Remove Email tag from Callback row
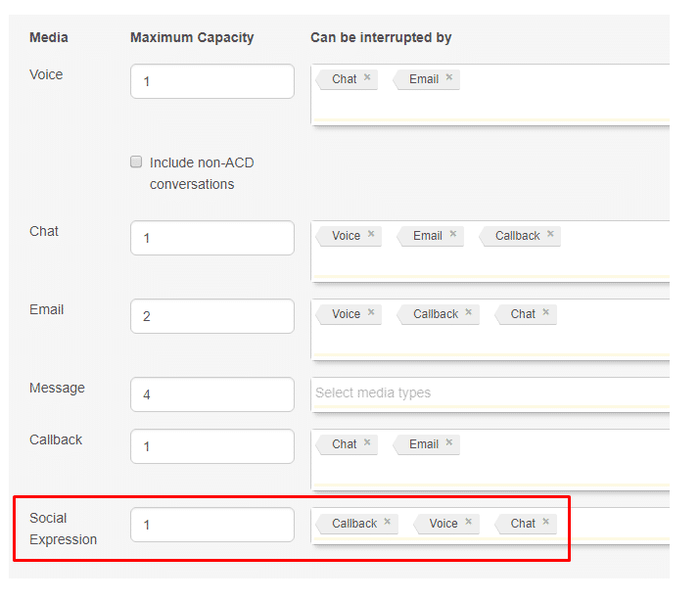 449,442
